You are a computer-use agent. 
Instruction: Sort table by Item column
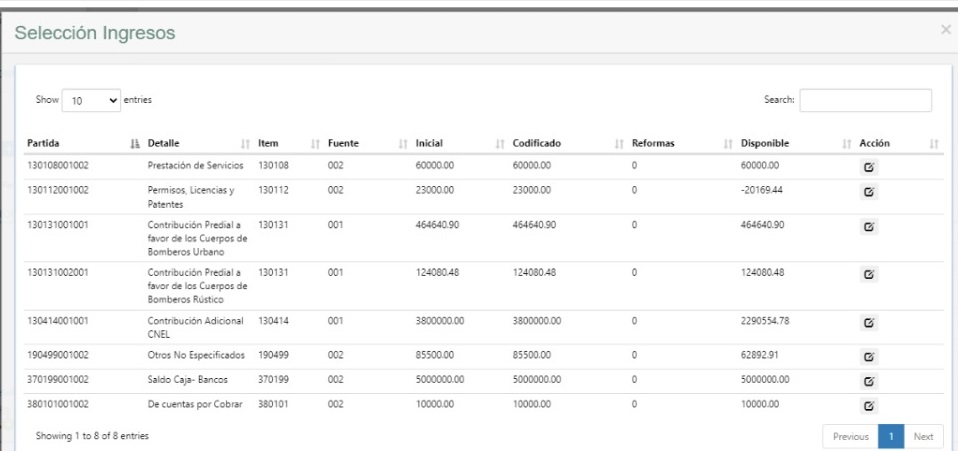pos(290,143)
